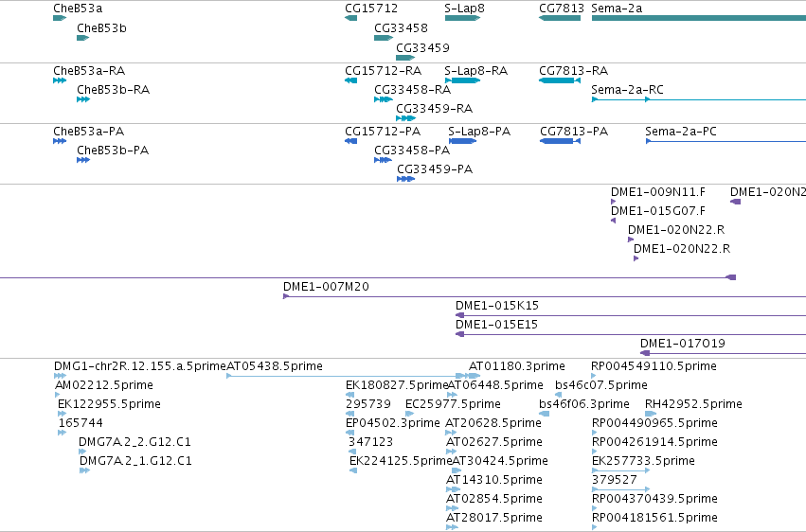Select the EC25977.5prime label

coord(453,404)
